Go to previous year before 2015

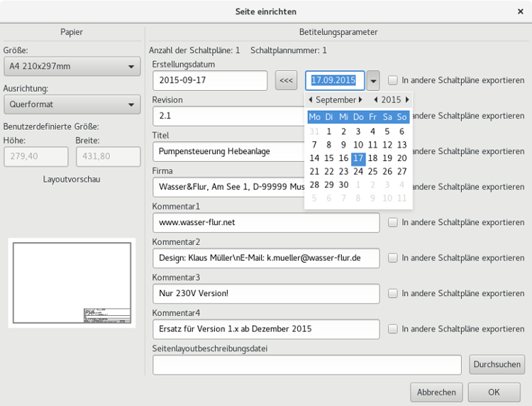[375, 100]
